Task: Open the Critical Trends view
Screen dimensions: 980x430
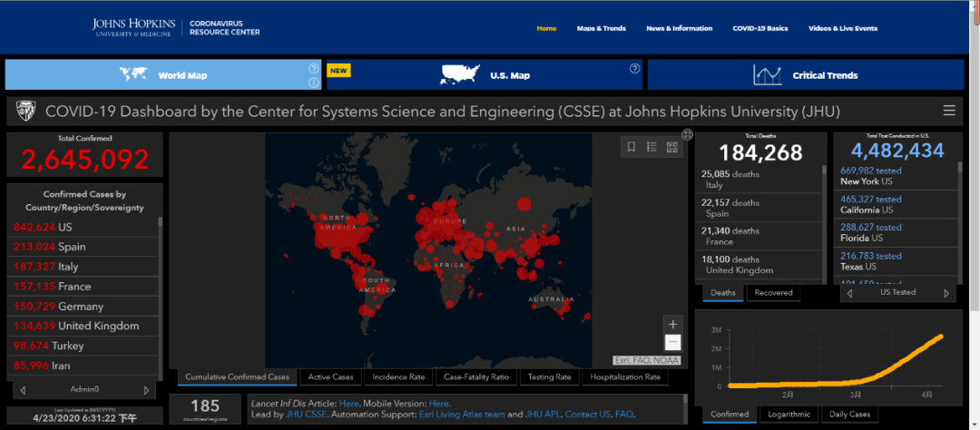Action: pyautogui.click(x=806, y=75)
